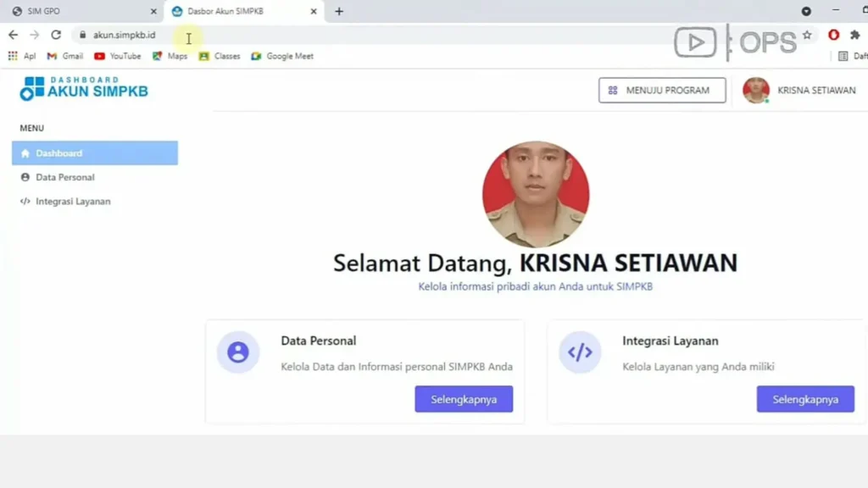The image size is (868, 488).
Task: Open the Google Meet bookmark
Action: click(x=282, y=56)
